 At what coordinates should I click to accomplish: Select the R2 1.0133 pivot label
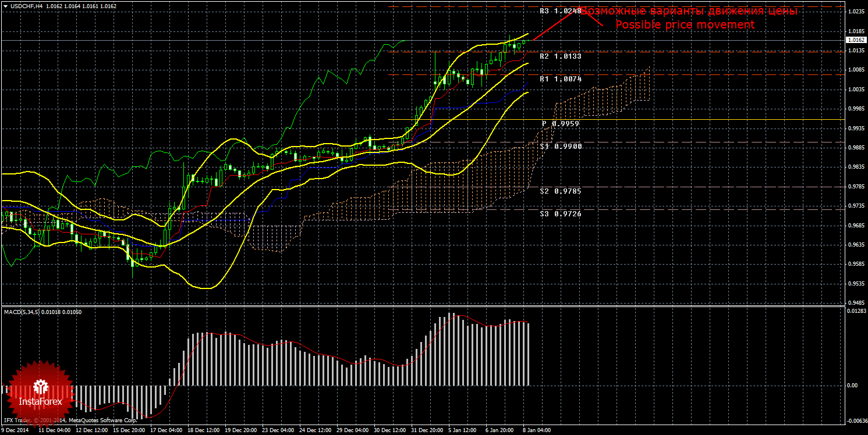coord(560,56)
